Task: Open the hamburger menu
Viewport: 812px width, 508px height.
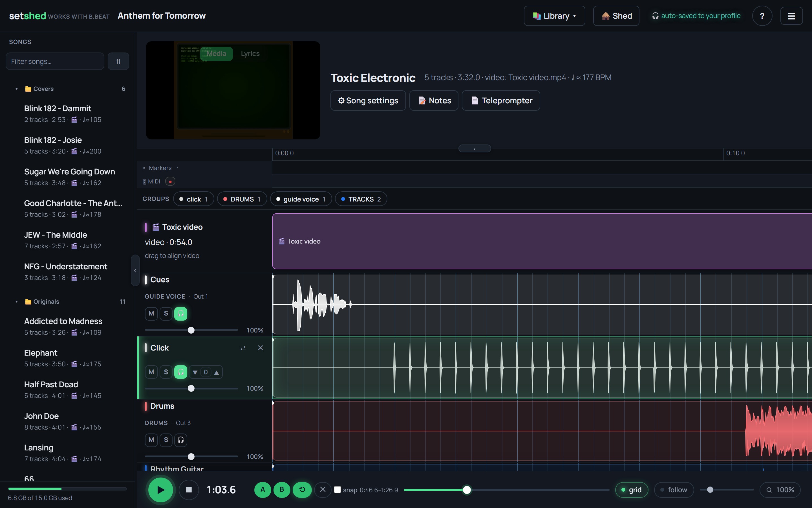Action: (x=791, y=16)
